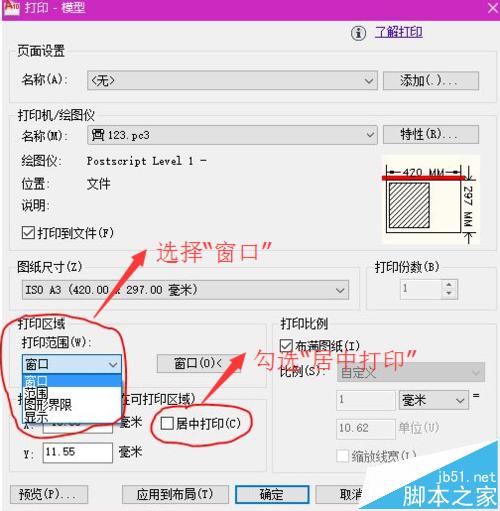500x511 pixels.
Task: Click the info icon beside 了解打印
Action: (x=359, y=33)
